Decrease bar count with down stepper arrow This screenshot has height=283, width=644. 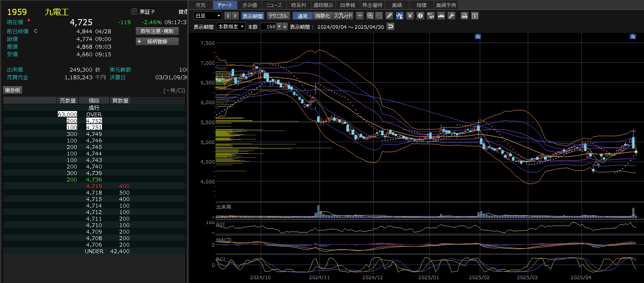click(279, 26)
